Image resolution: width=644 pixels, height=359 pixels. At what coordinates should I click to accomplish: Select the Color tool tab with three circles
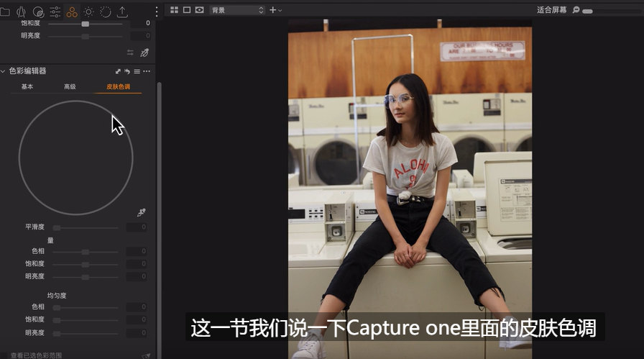(x=72, y=12)
